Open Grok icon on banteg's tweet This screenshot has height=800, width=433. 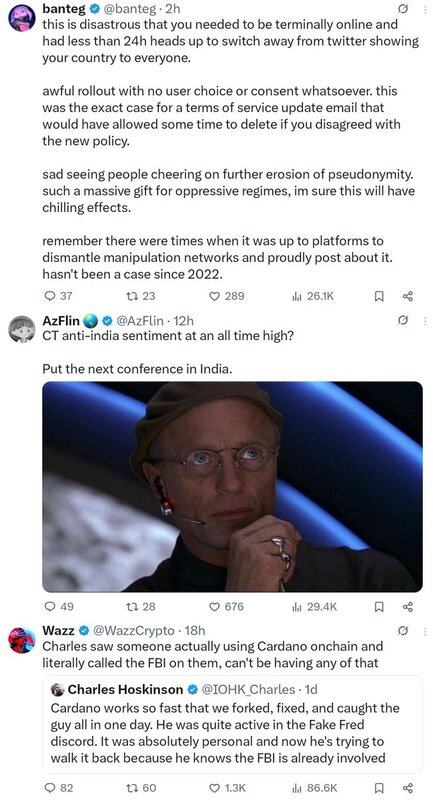pos(402,9)
